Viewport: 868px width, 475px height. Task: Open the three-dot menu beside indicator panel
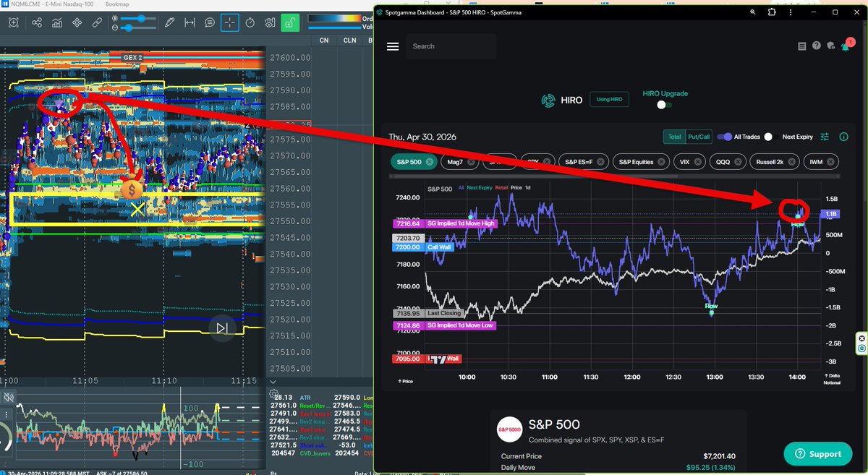[x=7, y=415]
